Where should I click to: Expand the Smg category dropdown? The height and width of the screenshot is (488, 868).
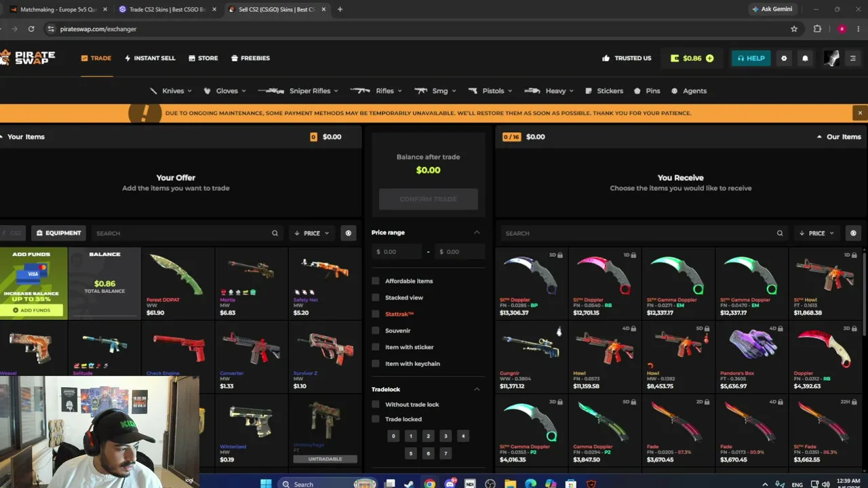(435, 91)
